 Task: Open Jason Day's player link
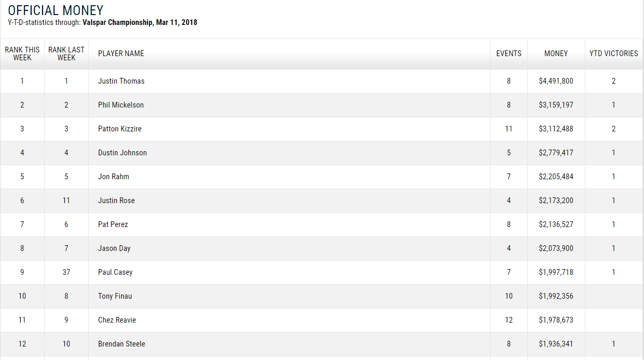[114, 248]
